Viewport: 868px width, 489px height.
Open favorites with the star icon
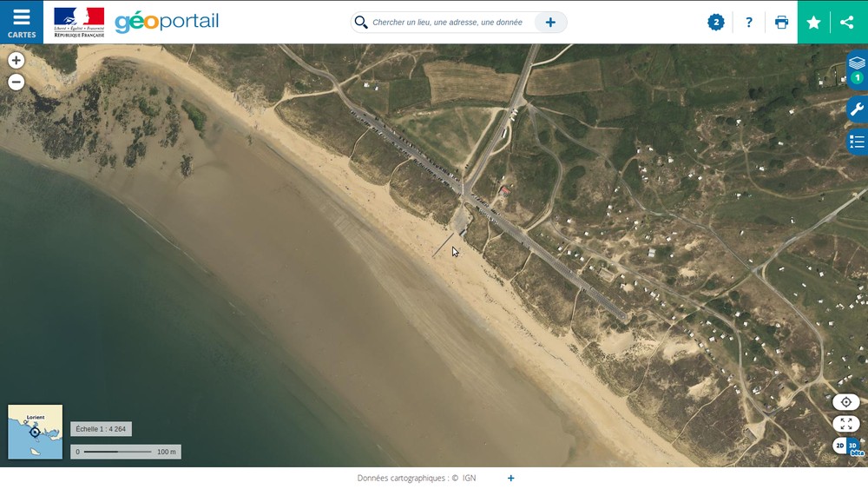coord(813,23)
